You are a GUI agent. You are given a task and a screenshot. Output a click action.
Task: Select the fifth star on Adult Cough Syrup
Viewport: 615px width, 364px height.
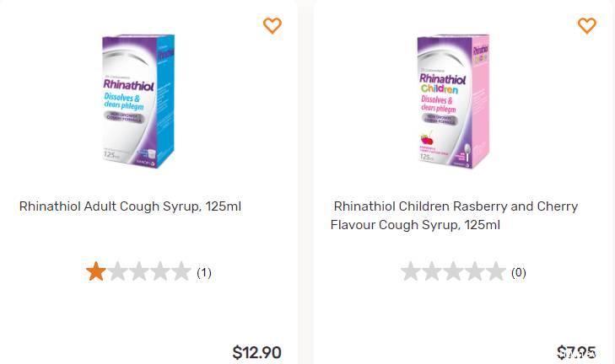[181, 271]
